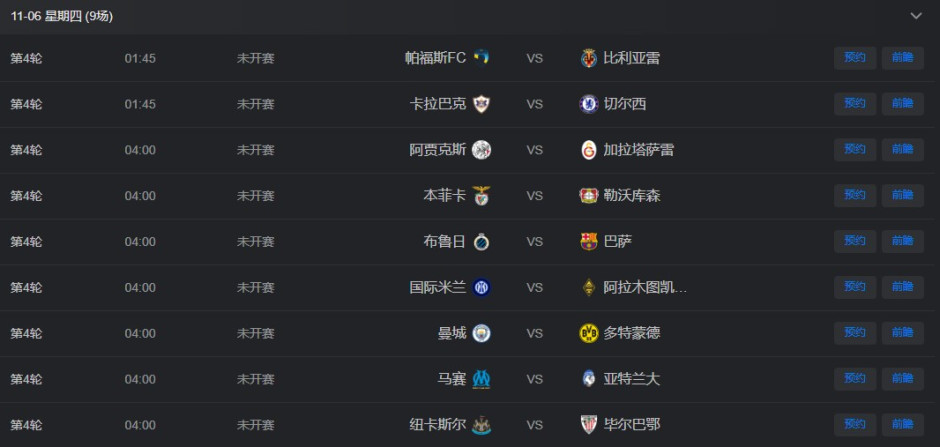Viewport: 940px width, 447px height.
Task: Click the Chelsea club crest icon
Action: click(589, 104)
